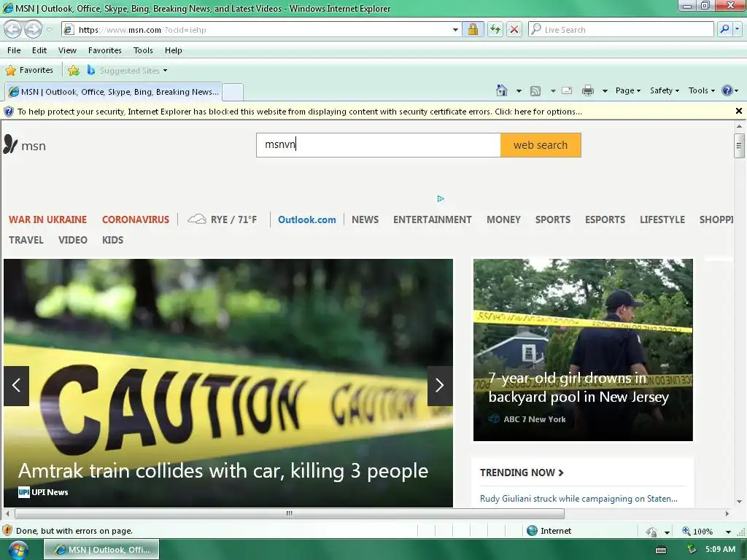The width and height of the screenshot is (747, 560).
Task: Open the MONEY section link
Action: 503,219
